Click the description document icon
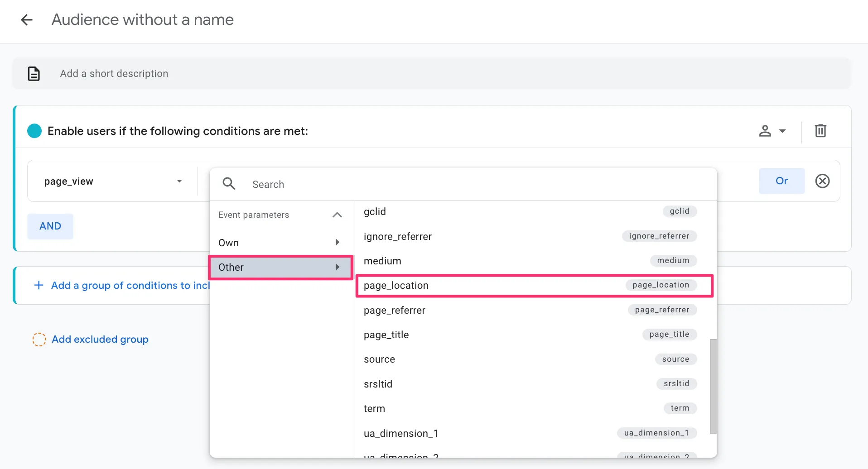This screenshot has height=469, width=868. [x=34, y=73]
